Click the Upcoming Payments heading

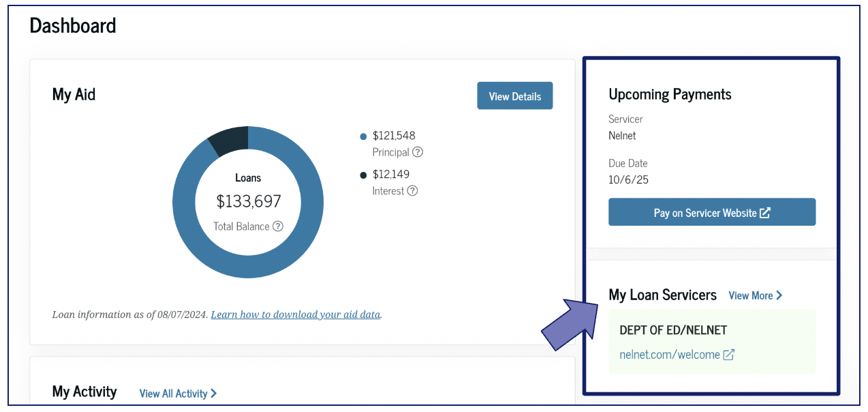click(x=670, y=95)
